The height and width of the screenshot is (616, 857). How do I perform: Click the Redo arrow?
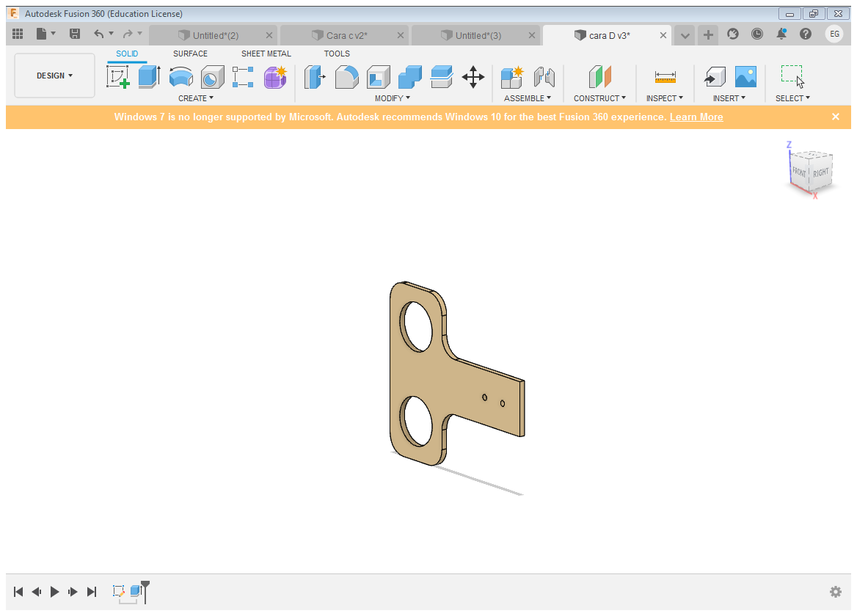point(128,34)
